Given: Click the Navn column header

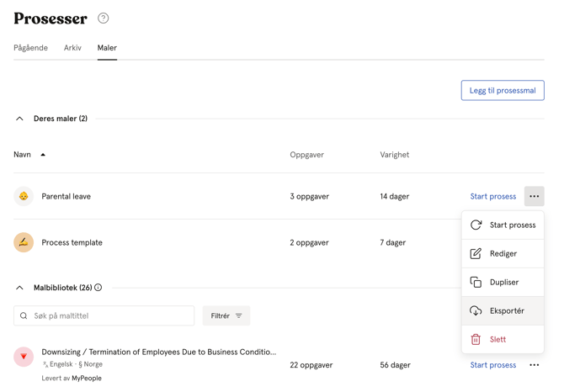Looking at the screenshot, I should 22,155.
